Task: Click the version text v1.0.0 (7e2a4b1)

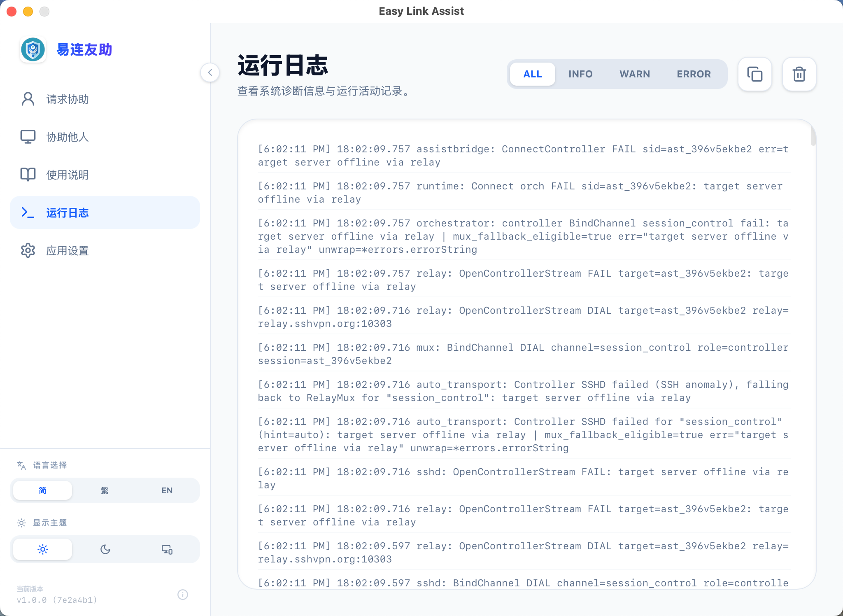Action: click(x=57, y=600)
